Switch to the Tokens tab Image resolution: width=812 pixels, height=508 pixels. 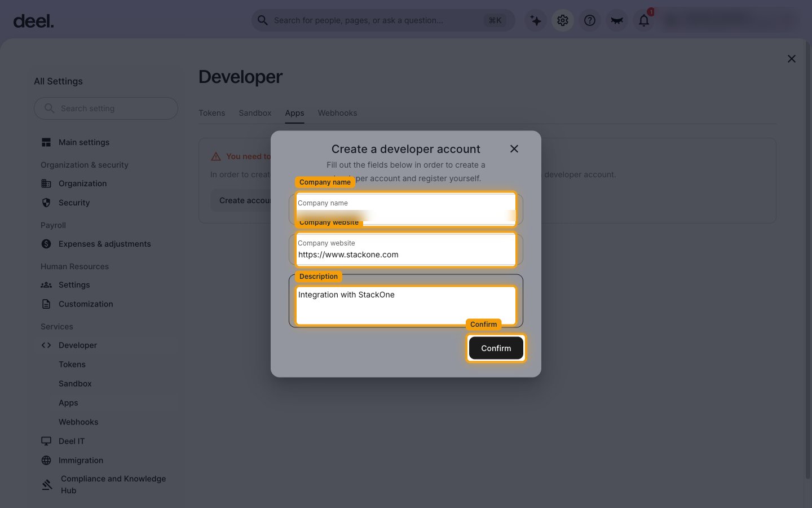click(x=211, y=113)
